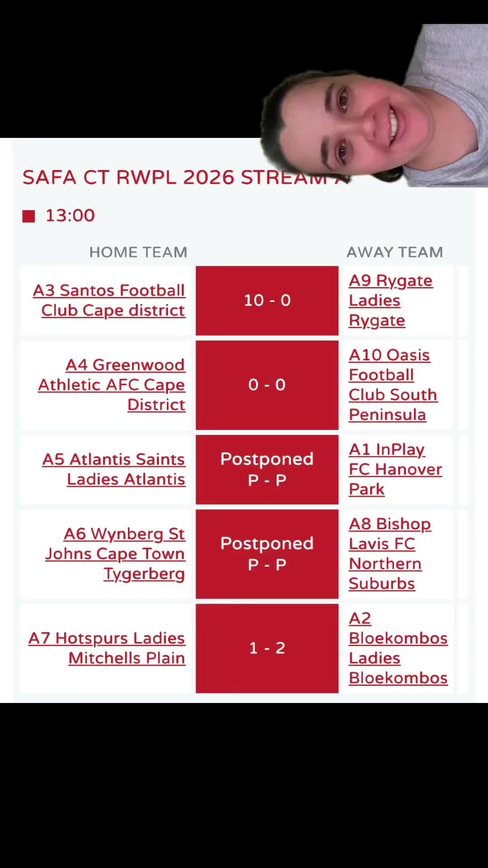Open A9 Rygate Ladies Rygate team link

391,301
